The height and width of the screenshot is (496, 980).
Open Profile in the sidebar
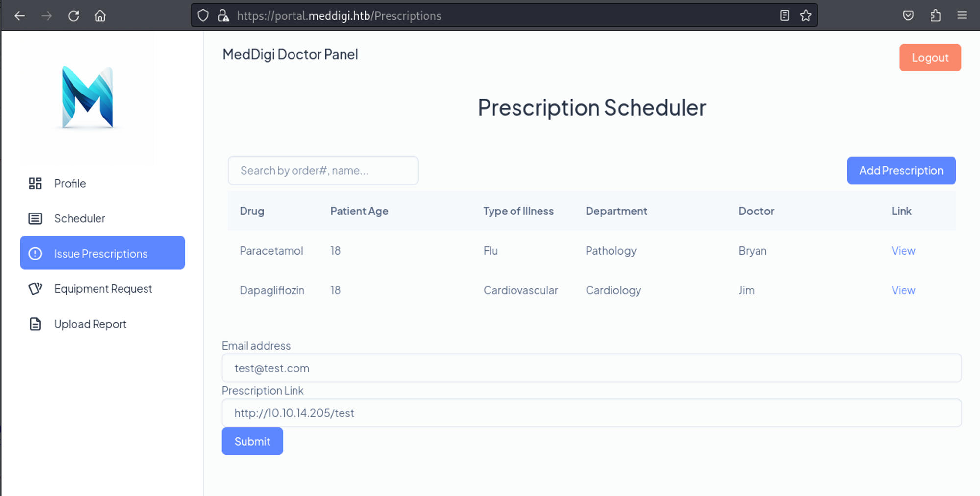tap(70, 183)
